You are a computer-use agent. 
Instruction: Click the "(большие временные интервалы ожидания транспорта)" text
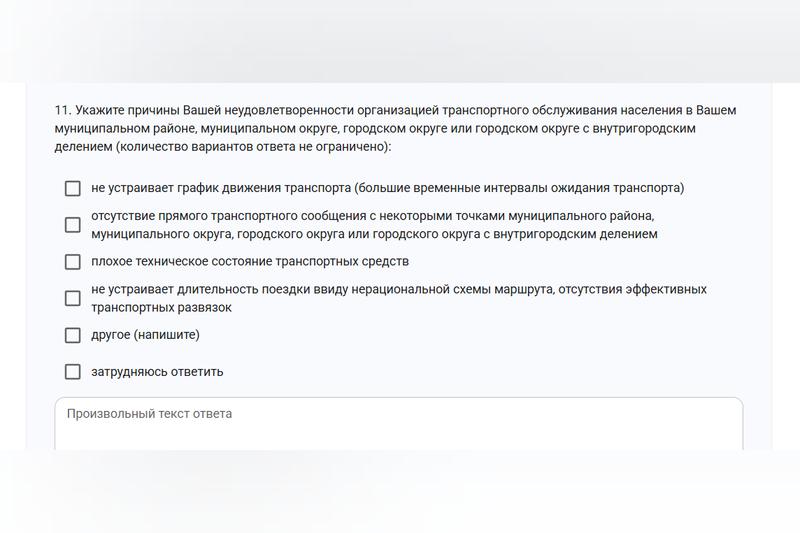(x=520, y=188)
